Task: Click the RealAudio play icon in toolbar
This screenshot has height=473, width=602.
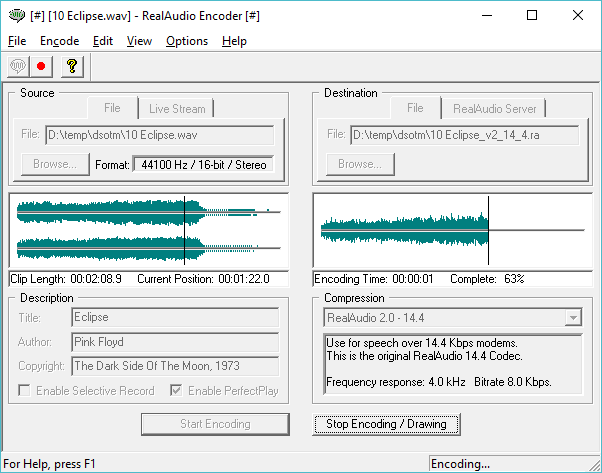Action: (17, 66)
